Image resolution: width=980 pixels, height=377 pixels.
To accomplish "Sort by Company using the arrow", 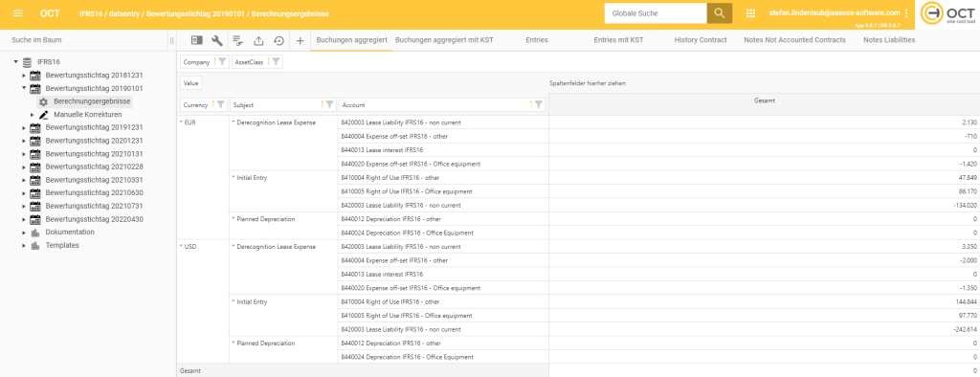I will coord(214,61).
